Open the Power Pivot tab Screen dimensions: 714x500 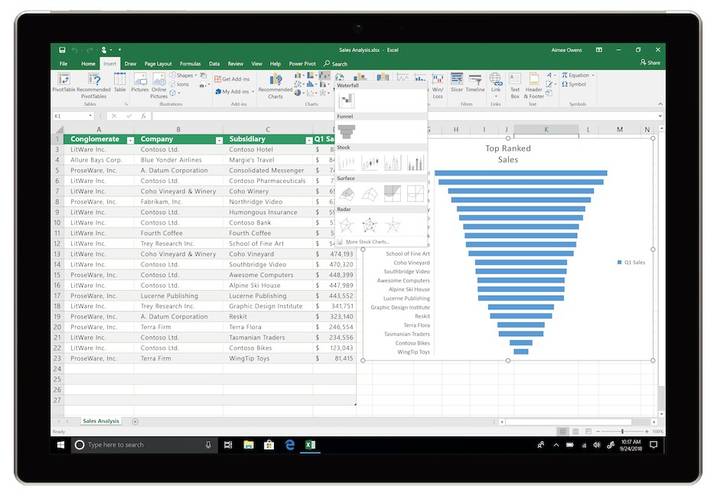[x=302, y=64]
